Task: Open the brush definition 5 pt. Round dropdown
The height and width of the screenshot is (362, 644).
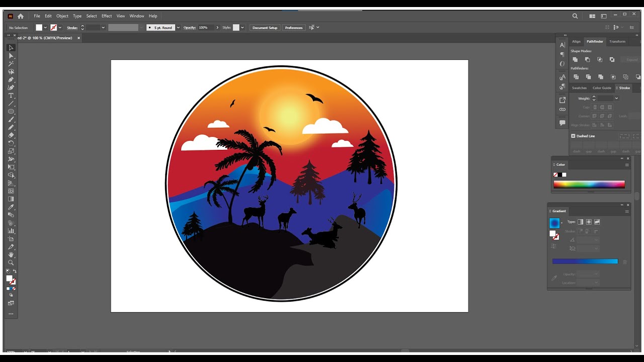Action: tap(178, 28)
